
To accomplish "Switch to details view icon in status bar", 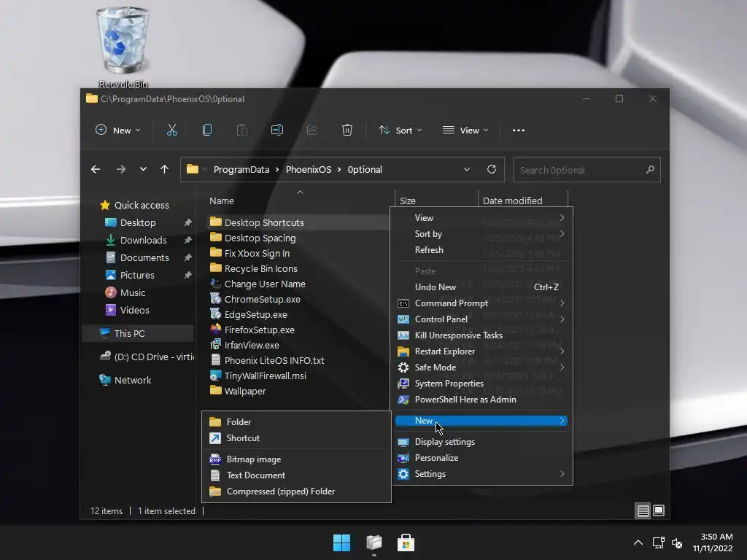I will click(643, 511).
